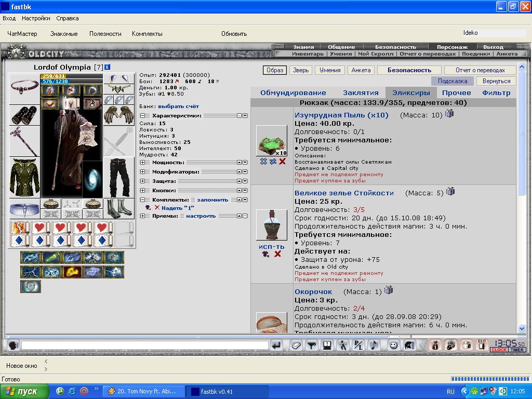
Task: Click gift icon next to Окорочок
Action: pyautogui.click(x=389, y=290)
